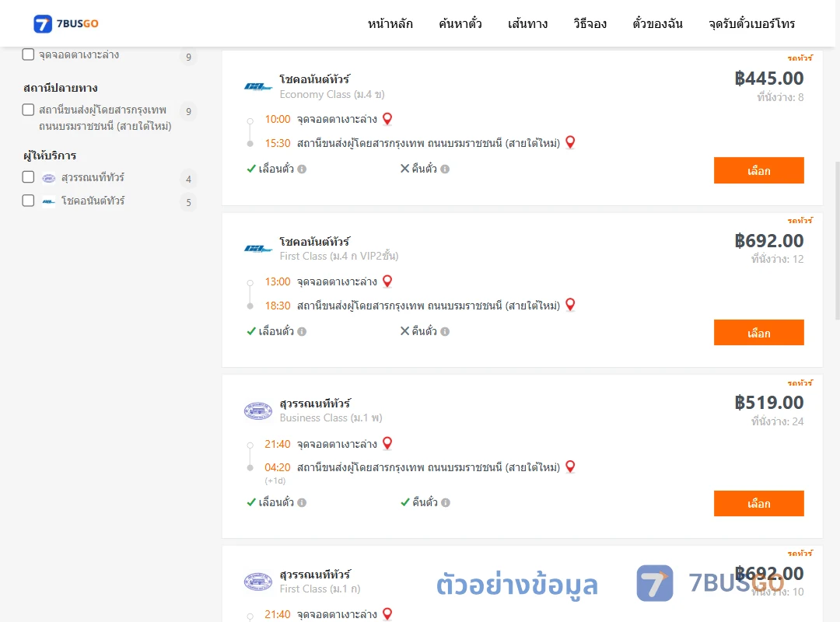
Task: Click the 15:30 arrival time
Action: pyautogui.click(x=278, y=143)
